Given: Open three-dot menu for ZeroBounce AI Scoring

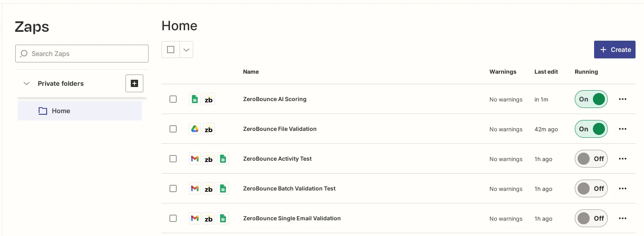Looking at the screenshot, I should click(622, 99).
